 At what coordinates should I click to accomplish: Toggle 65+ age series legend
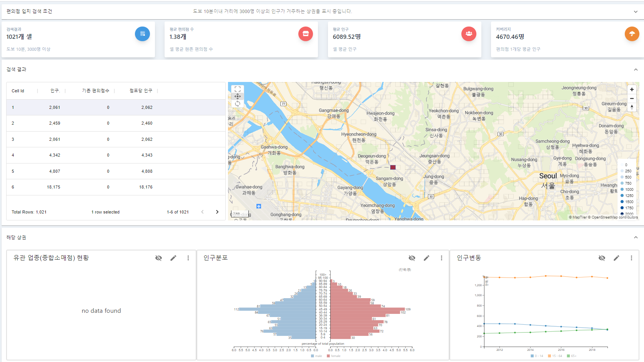click(x=571, y=356)
